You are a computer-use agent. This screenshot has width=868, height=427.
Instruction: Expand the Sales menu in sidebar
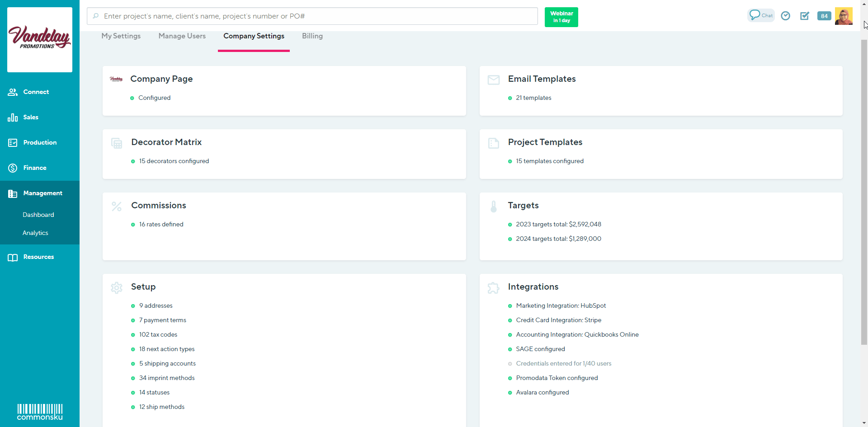[31, 117]
